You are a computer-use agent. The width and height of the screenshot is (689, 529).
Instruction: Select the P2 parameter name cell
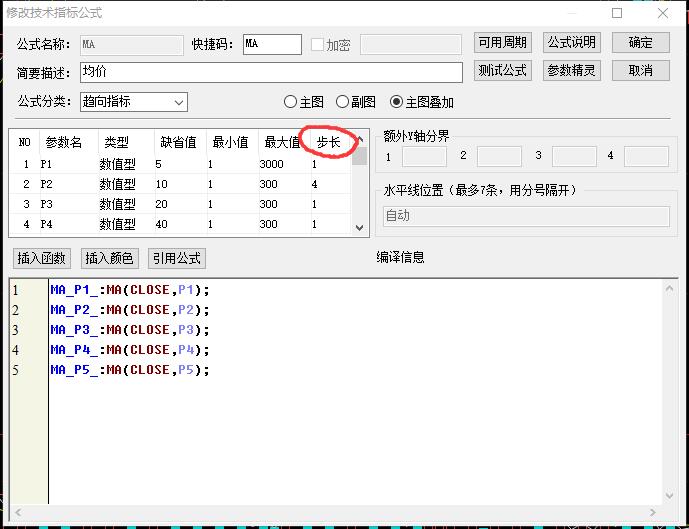[46, 185]
